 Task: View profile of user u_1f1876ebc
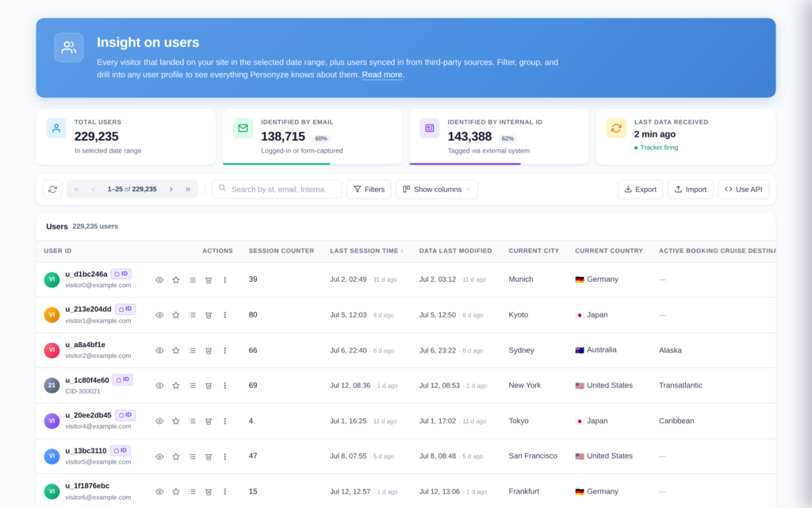pyautogui.click(x=159, y=491)
